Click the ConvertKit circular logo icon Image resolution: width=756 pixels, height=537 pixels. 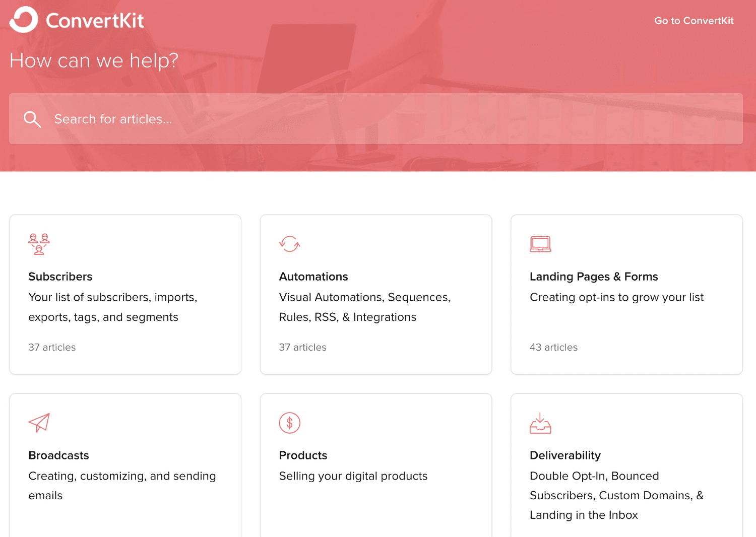(24, 20)
